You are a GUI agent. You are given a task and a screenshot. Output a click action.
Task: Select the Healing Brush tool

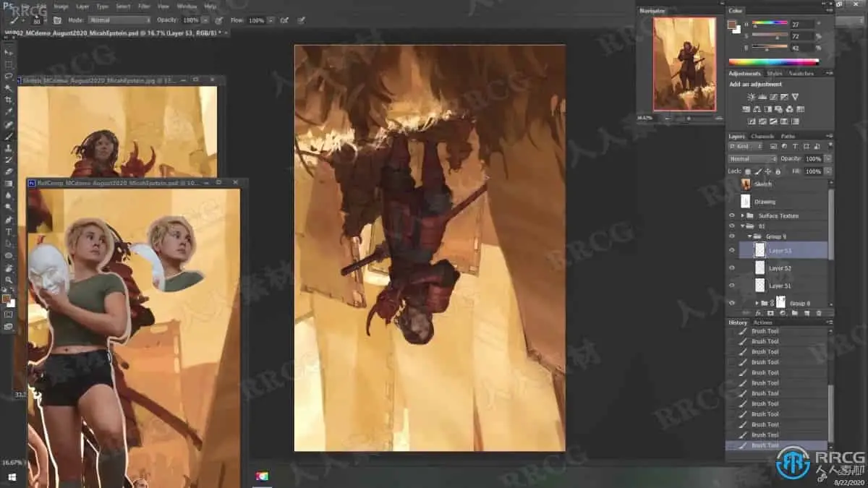point(9,124)
